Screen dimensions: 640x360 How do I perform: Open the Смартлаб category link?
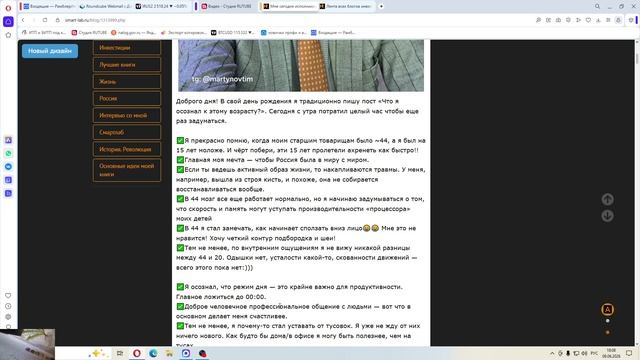pyautogui.click(x=127, y=132)
